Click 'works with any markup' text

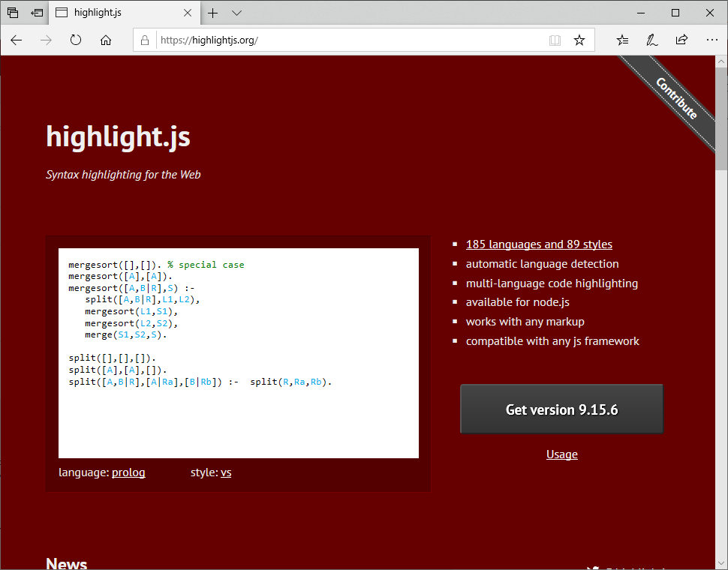(525, 322)
